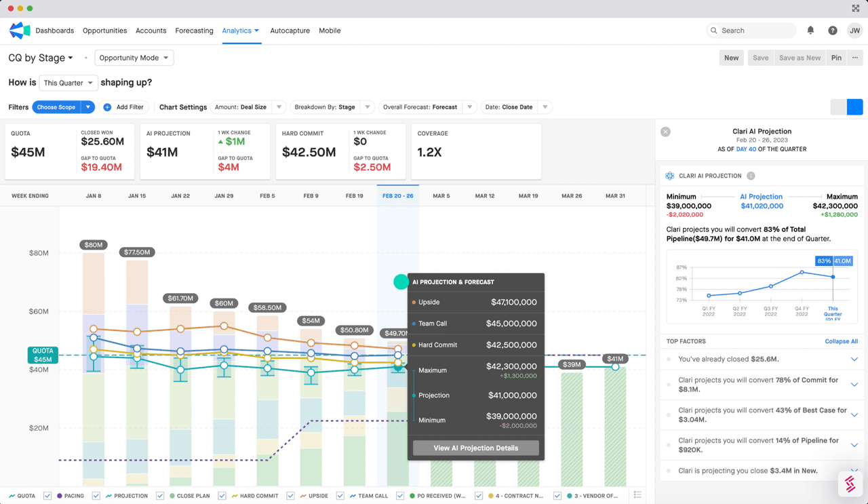Click the Clari AI Projection atom icon
Viewport: 868px width, 504px height.
(671, 175)
